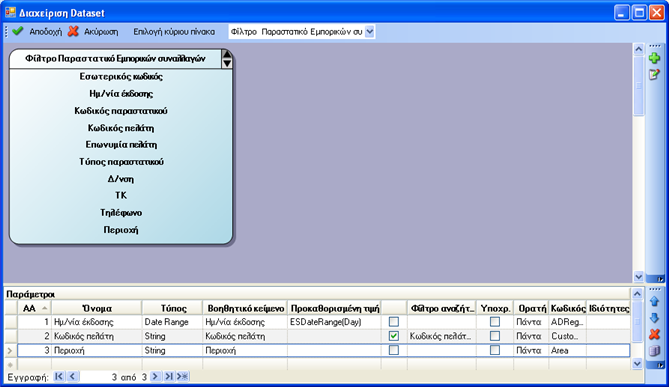
Task: Toggle checkbox in Περιοχή row after default value
Action: pyautogui.click(x=394, y=350)
